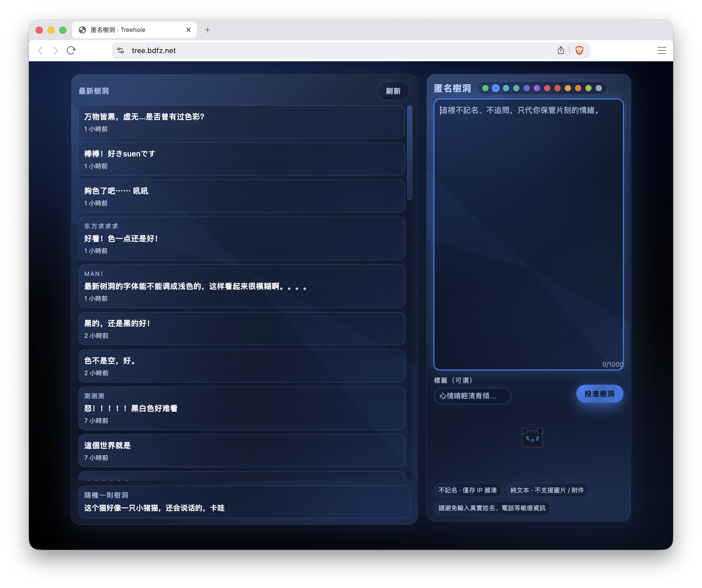Choose the gray theme color dot
702x588 pixels.
click(x=599, y=88)
